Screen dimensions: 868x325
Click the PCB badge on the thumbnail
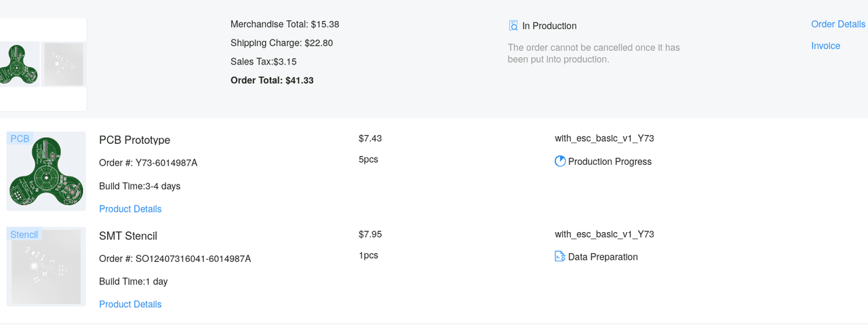[20, 138]
